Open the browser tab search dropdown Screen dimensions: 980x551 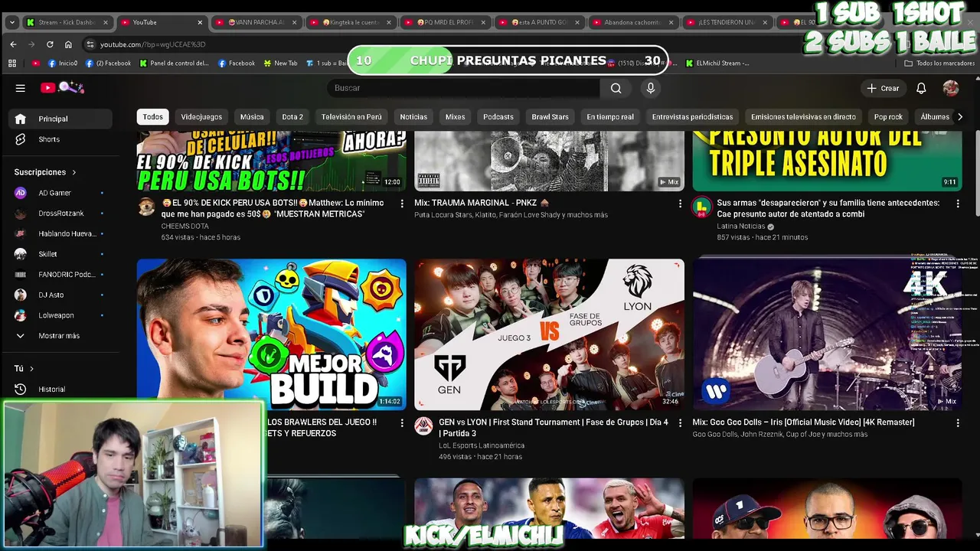[11, 22]
